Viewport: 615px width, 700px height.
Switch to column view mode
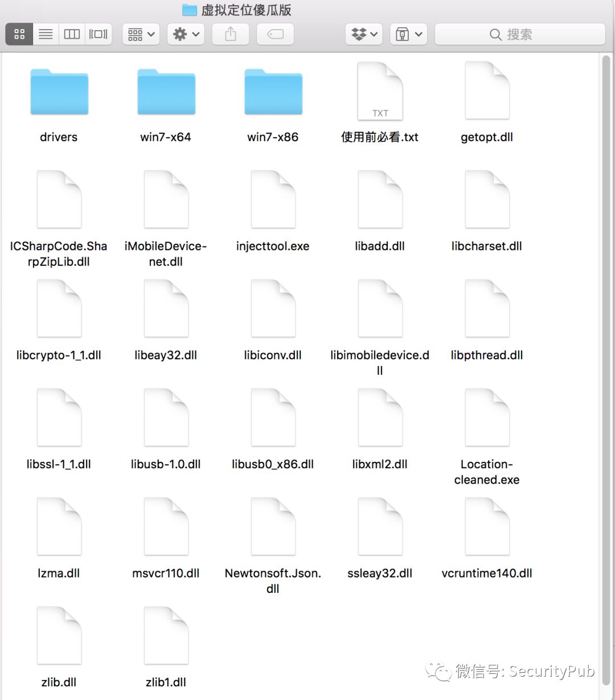point(72,34)
